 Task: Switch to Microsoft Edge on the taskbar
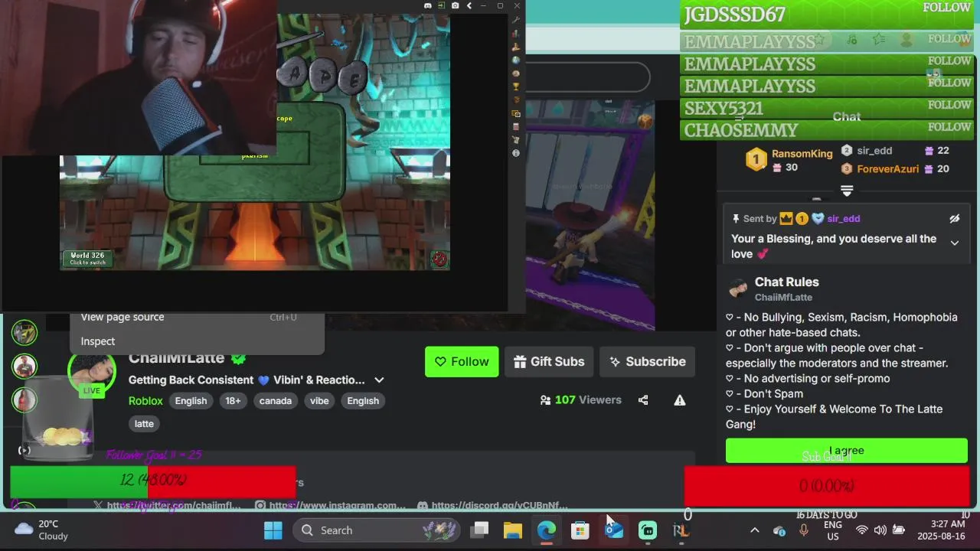[x=547, y=530]
